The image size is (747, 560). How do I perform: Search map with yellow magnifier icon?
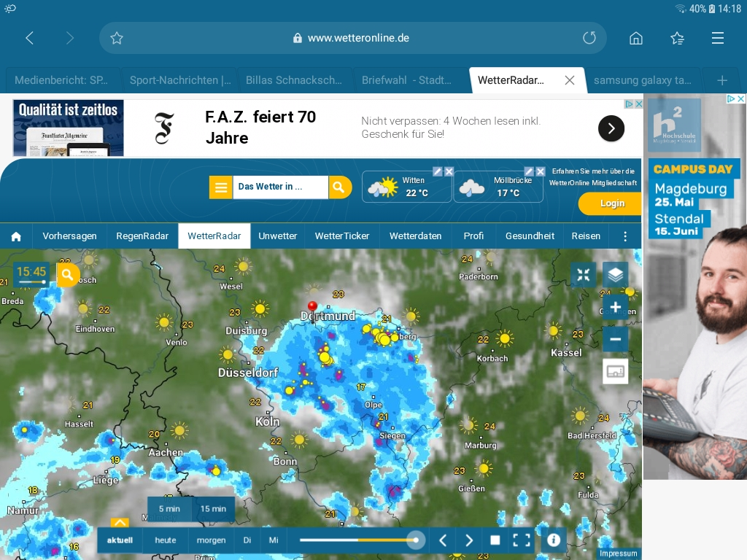pyautogui.click(x=68, y=275)
